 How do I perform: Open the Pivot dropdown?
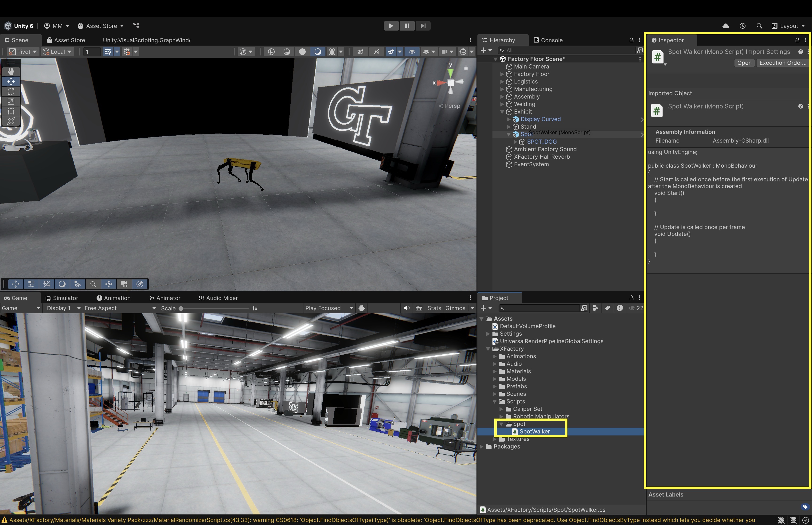(x=23, y=52)
